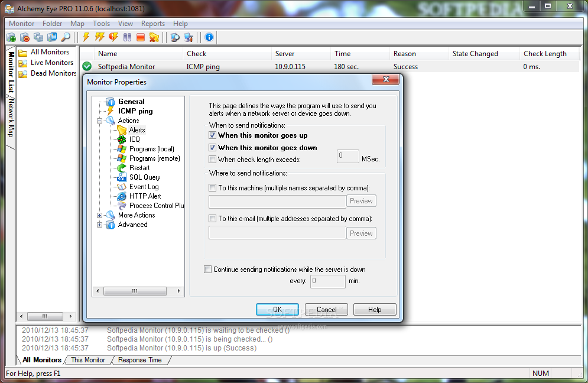Open the Reports menu
Viewport: 588px width, 383px height.
point(152,24)
